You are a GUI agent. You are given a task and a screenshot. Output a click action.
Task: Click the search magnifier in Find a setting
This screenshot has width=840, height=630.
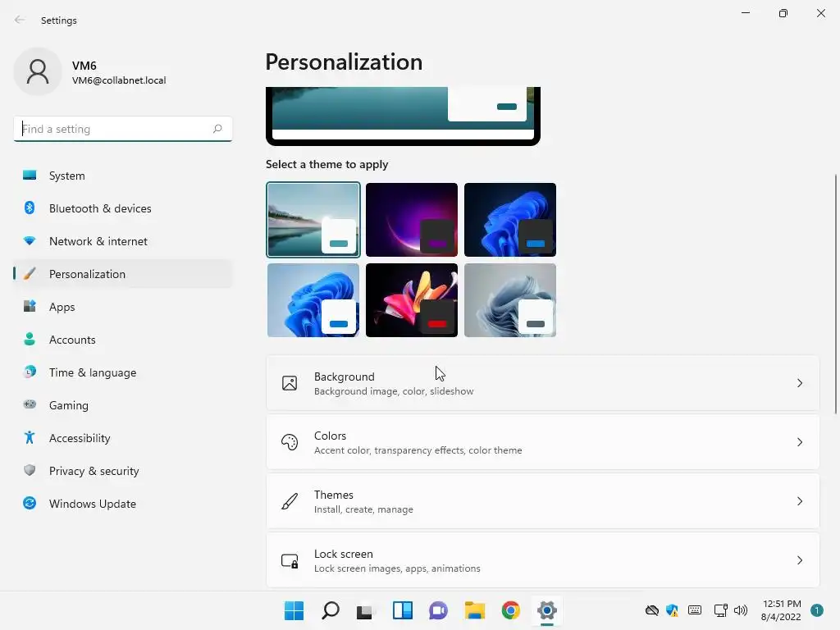(x=217, y=129)
